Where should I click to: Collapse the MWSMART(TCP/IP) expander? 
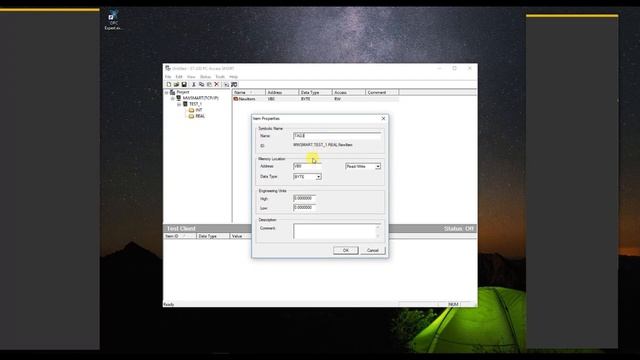(173, 98)
